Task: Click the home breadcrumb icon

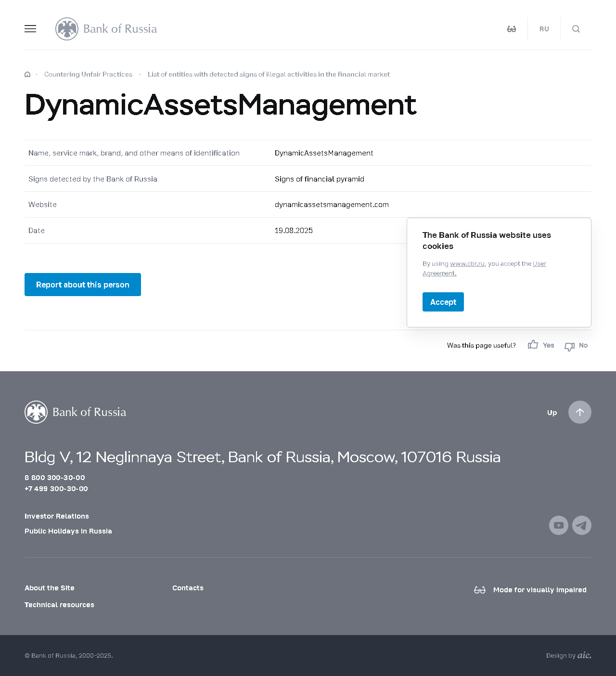Action: tap(27, 74)
